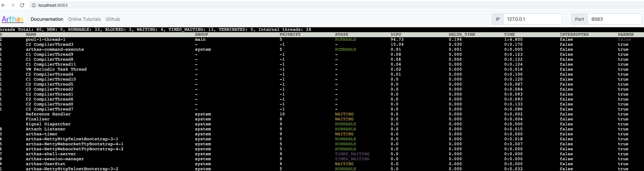The image size is (644, 171).
Task: Click thread name arthas-UserStat
Action: coord(46,164)
